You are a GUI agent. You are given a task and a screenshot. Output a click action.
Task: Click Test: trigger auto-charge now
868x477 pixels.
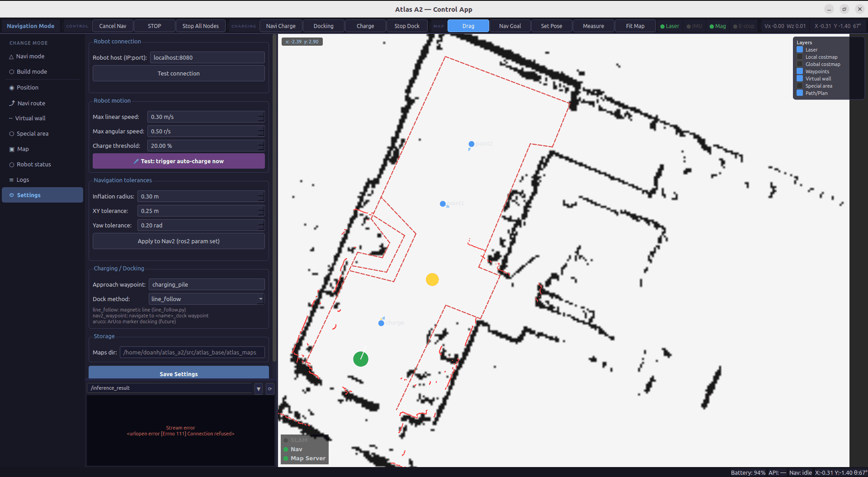[179, 161]
